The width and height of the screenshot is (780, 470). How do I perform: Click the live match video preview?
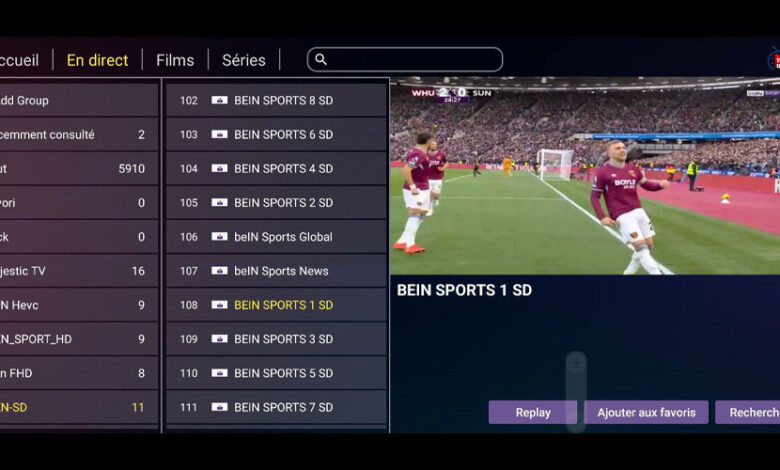tap(585, 176)
